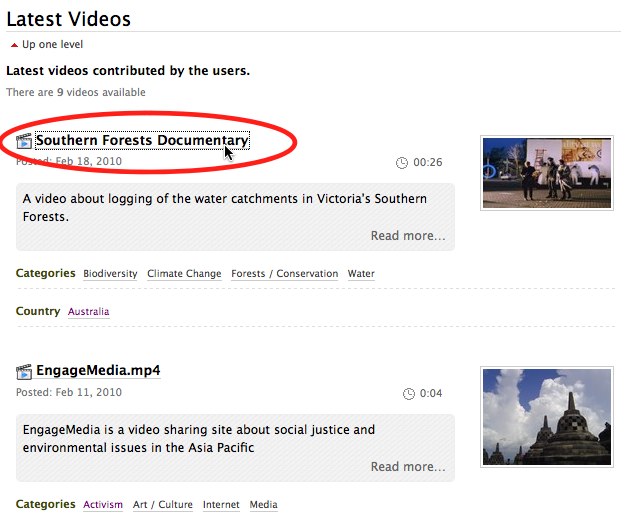
Task: Click the video clip icon beside EngageMedia.mp4
Action: click(x=24, y=372)
